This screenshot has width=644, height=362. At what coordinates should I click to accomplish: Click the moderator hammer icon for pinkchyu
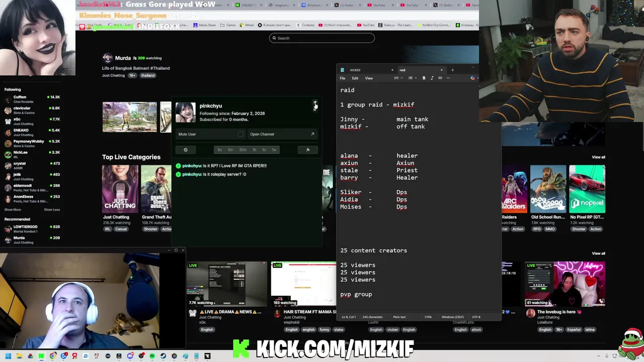308,150
